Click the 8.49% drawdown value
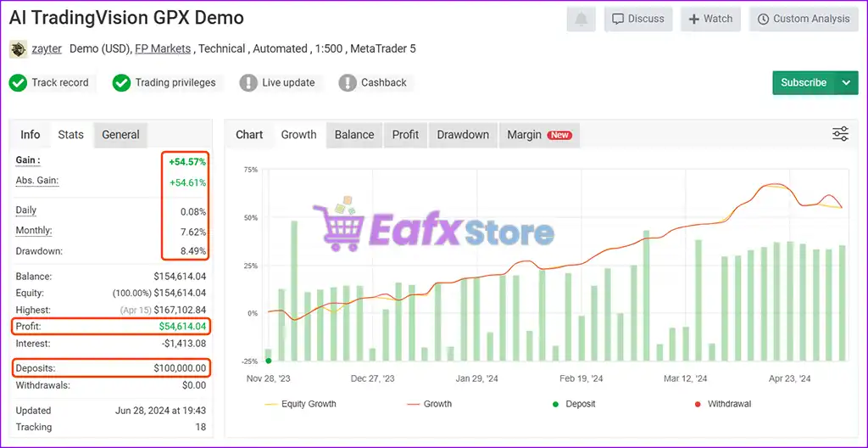Screen dimensions: 868x448 (193, 251)
